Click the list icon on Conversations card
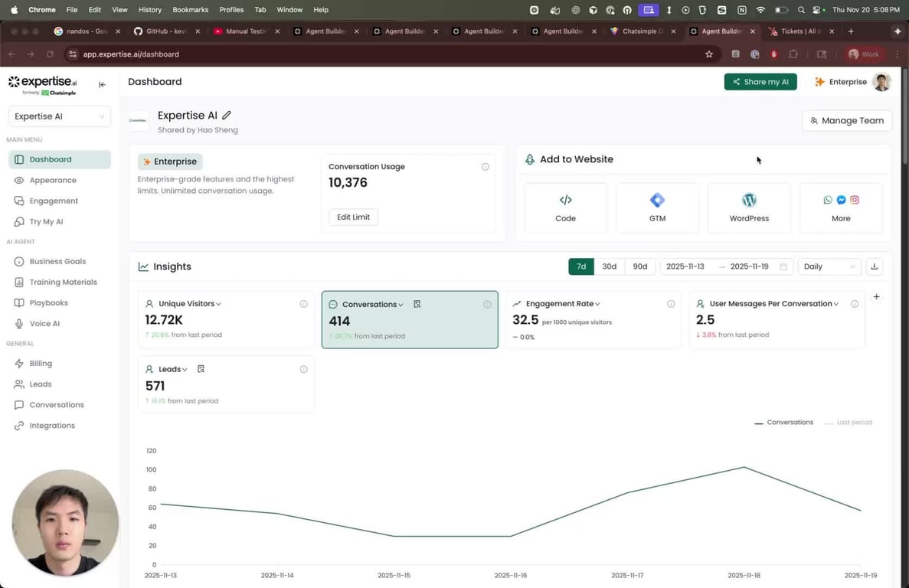This screenshot has height=588, width=909. pyautogui.click(x=417, y=304)
